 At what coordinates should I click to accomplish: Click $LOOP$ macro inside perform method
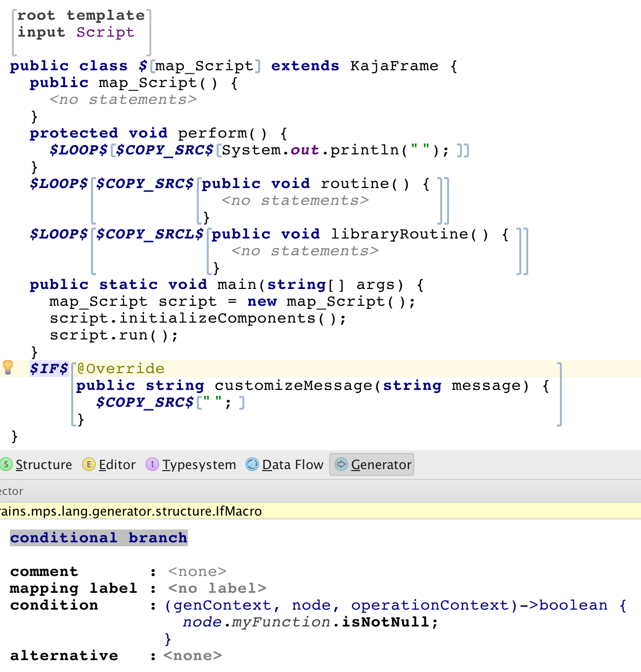(x=78, y=150)
